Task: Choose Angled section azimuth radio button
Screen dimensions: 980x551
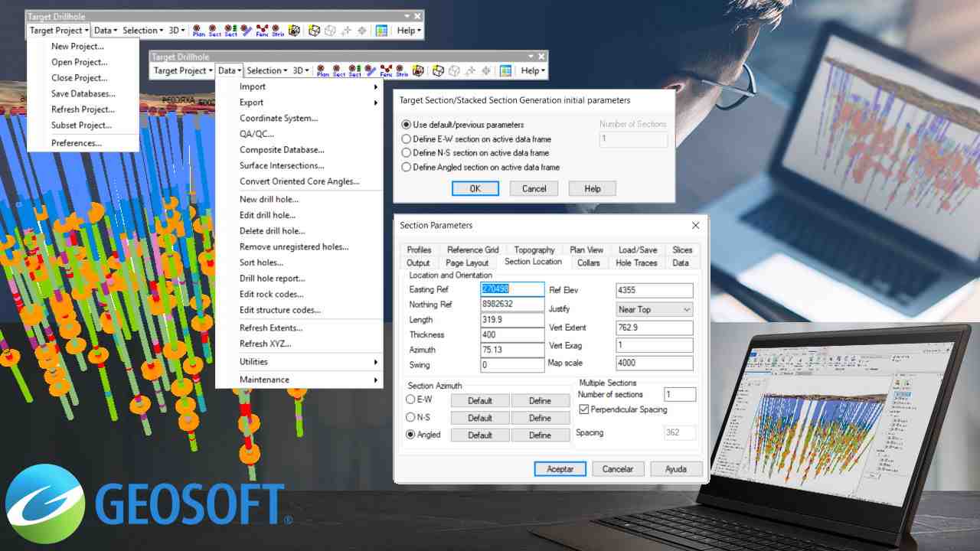Action: [x=410, y=434]
